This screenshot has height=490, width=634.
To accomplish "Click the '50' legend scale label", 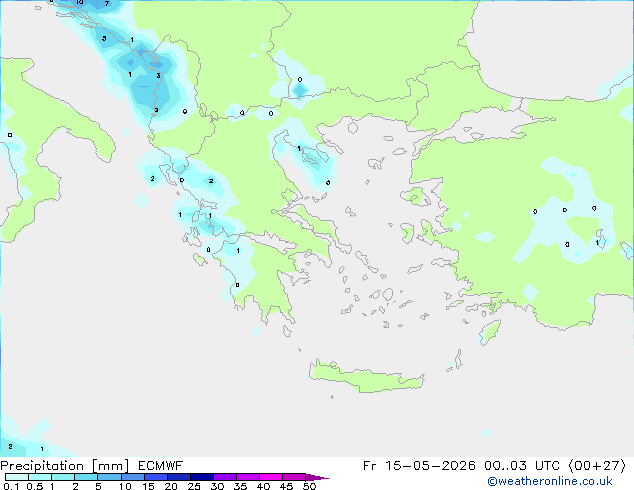I will click(x=309, y=486).
